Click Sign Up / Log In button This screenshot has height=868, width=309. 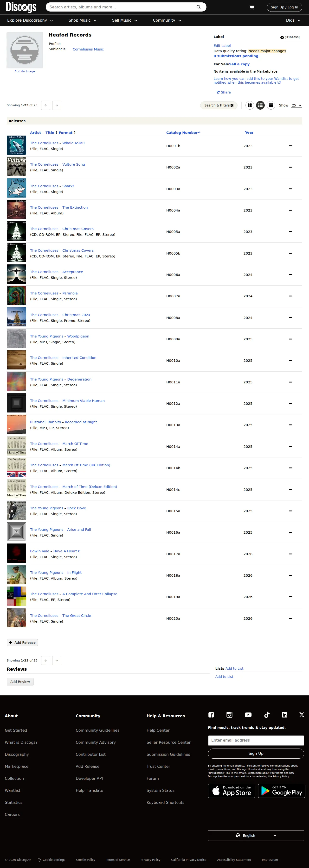pyautogui.click(x=284, y=7)
